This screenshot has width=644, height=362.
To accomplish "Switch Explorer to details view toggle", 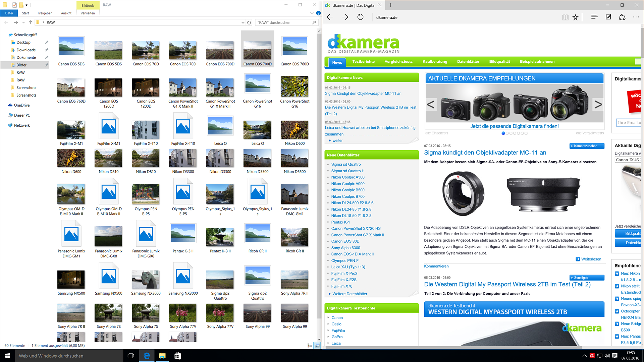I will pyautogui.click(x=310, y=346).
